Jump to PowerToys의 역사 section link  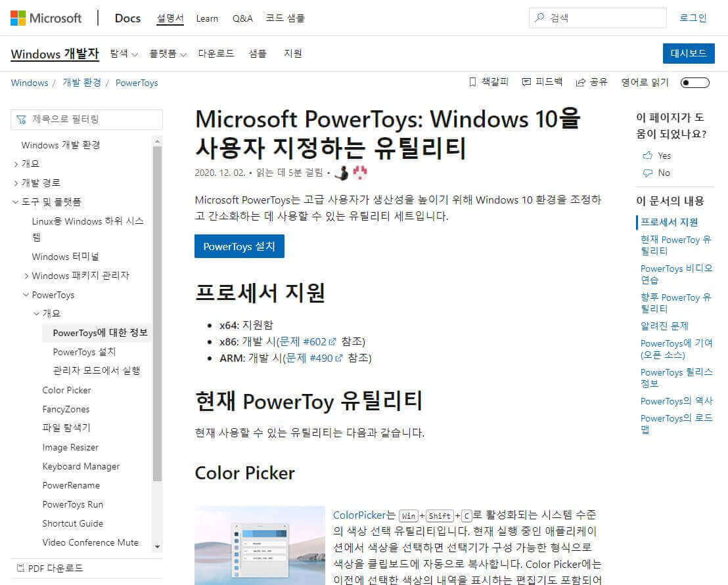point(677,401)
